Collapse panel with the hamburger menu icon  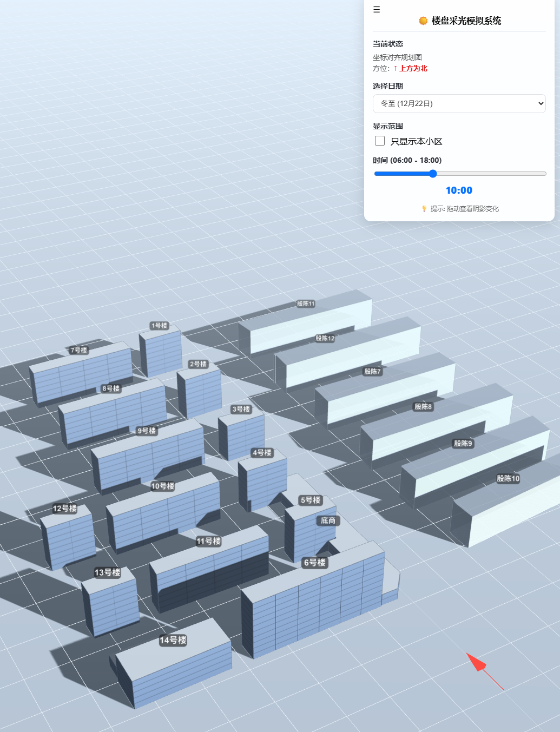tap(377, 9)
